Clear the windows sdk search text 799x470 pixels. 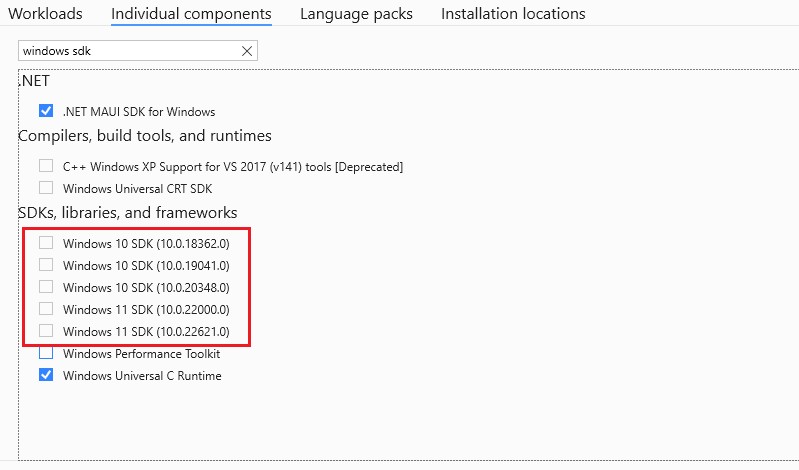click(247, 51)
